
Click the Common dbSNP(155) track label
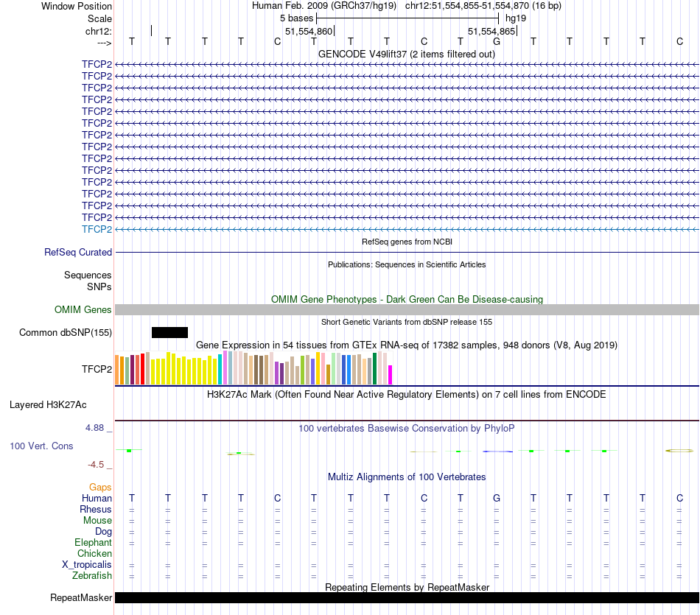coord(66,332)
